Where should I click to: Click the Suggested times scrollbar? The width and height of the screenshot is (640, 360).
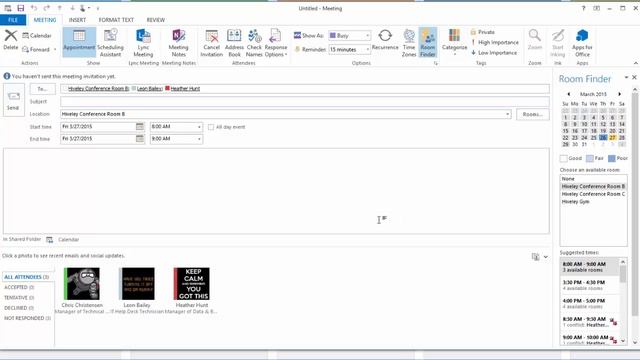[x=623, y=301]
